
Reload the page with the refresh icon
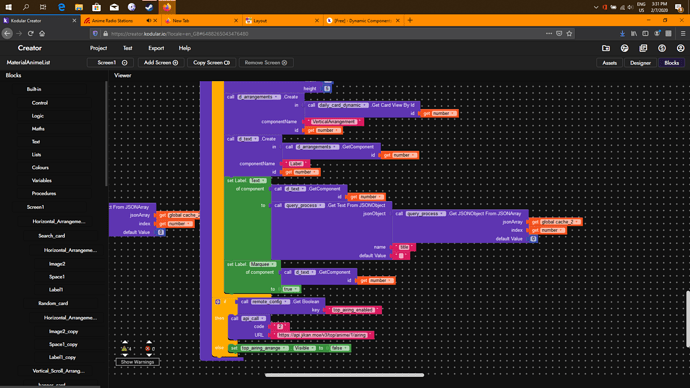30,33
